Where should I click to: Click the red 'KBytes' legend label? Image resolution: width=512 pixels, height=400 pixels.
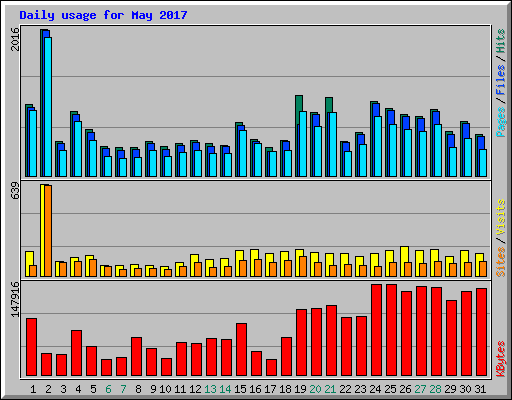[x=501, y=359]
